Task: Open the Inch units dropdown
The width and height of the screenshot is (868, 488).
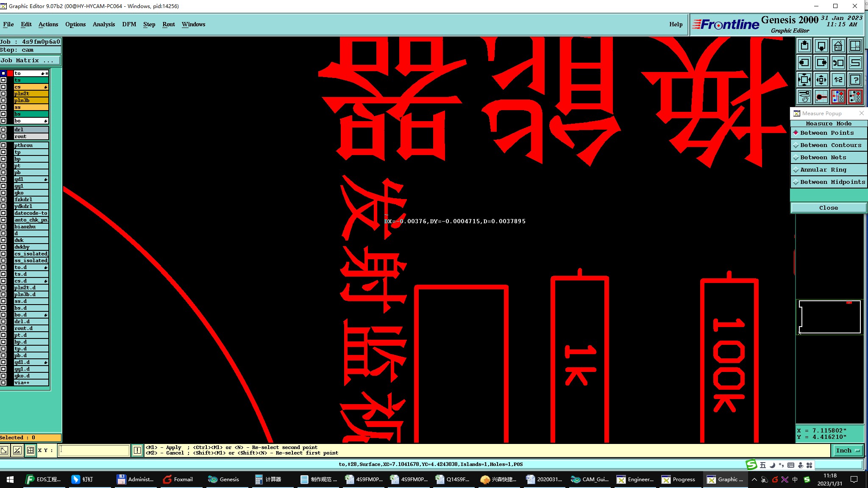Action: [x=848, y=450]
